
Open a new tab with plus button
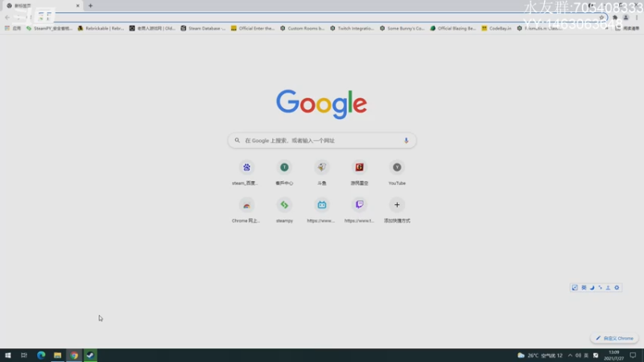pyautogui.click(x=90, y=6)
